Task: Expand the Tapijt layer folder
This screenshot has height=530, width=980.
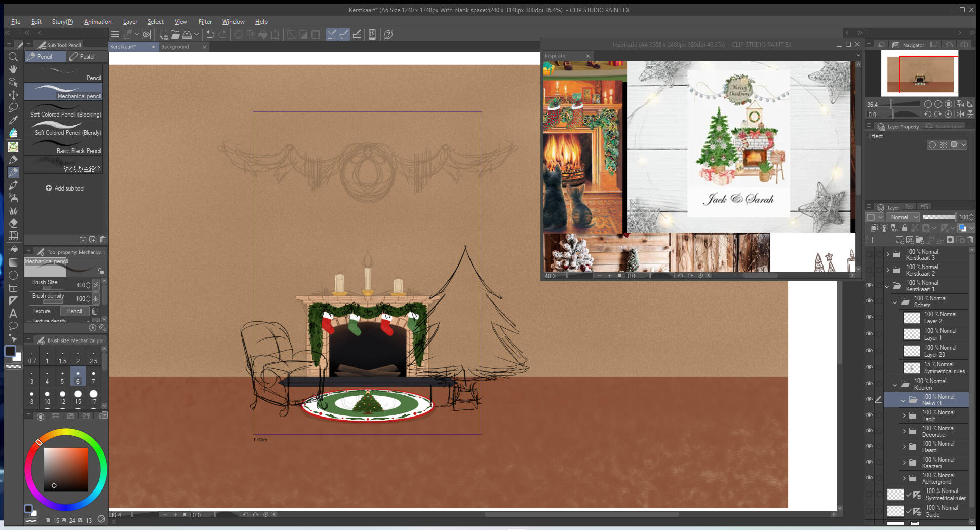Action: 904,415
